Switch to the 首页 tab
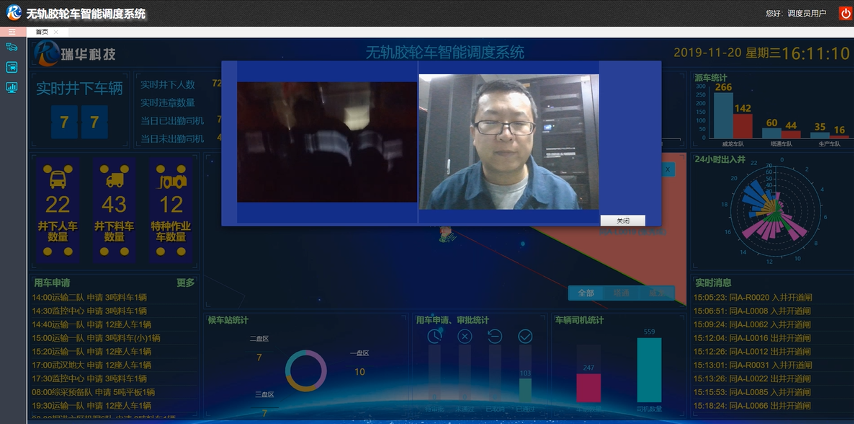Image resolution: width=854 pixels, height=424 pixels. click(x=42, y=32)
